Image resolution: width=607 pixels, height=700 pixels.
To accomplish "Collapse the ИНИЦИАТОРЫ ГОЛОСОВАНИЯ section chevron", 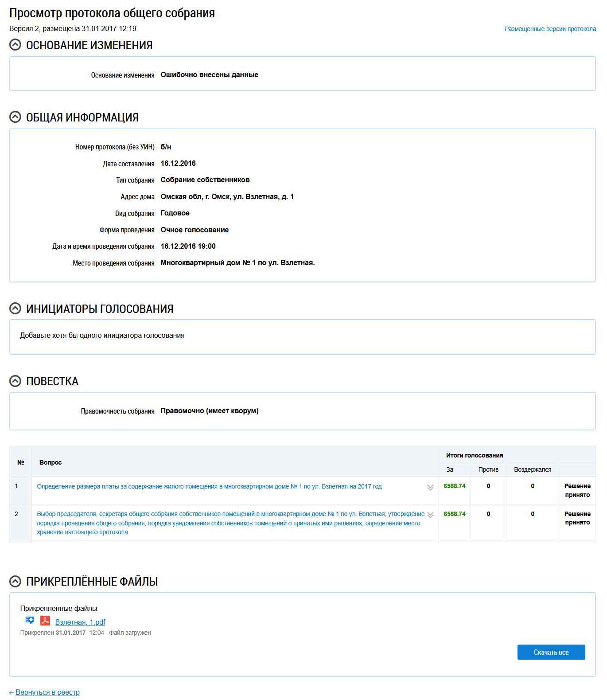I will pos(15,309).
